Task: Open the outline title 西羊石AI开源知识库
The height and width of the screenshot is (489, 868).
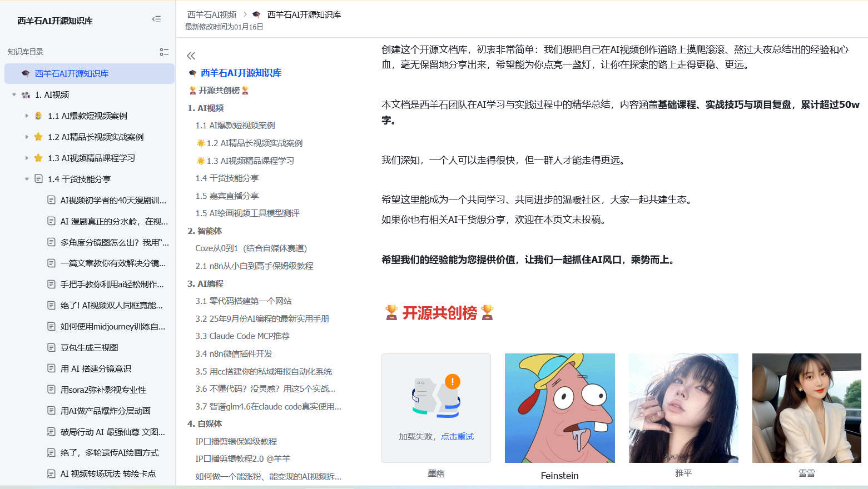Action: [241, 73]
